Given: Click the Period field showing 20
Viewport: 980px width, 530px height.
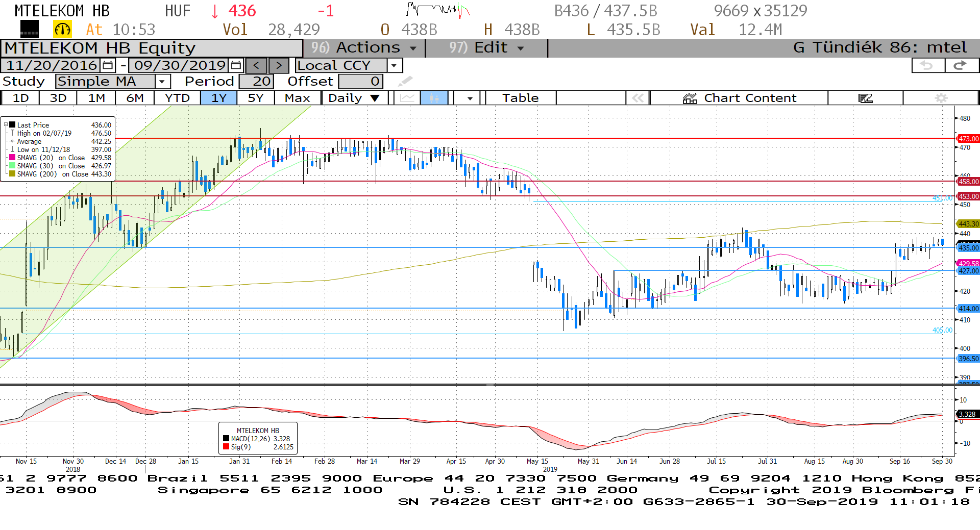Looking at the screenshot, I should [x=256, y=82].
